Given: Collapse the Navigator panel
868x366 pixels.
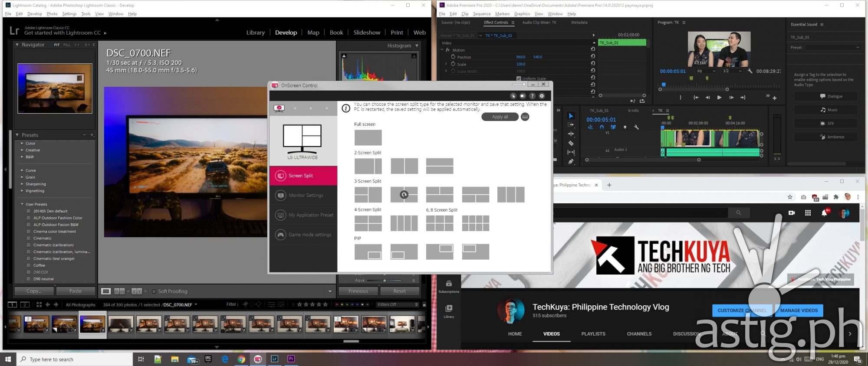Looking at the screenshot, I should click(17, 45).
